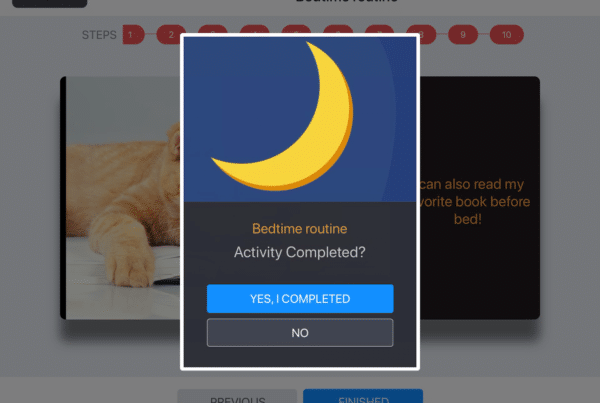The height and width of the screenshot is (403, 600).
Task: Click the PREVIOUS button at bottom
Action: pos(237,396)
